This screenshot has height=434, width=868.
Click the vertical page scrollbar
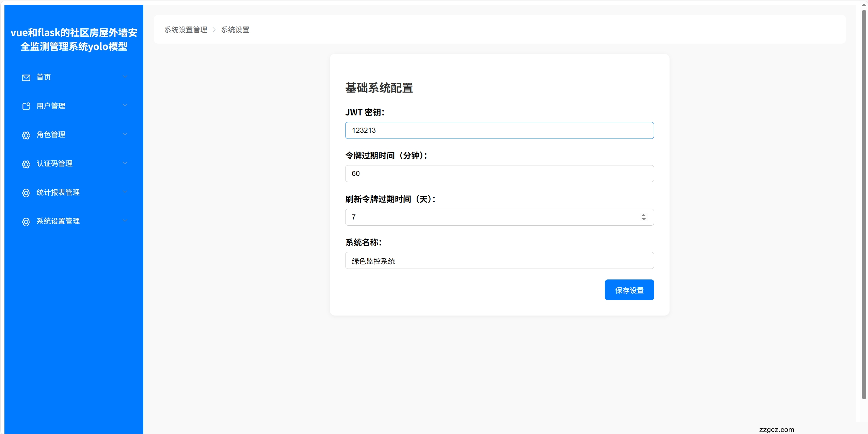[864, 204]
